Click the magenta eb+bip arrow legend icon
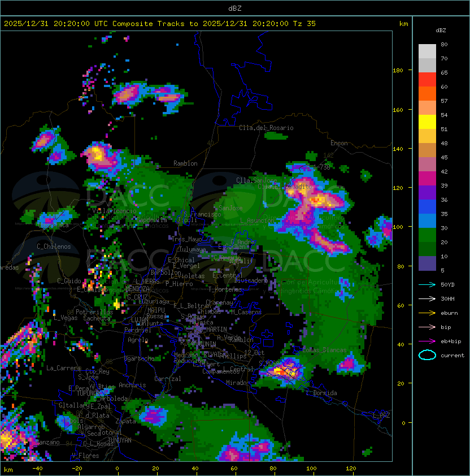470x476 pixels. [x=427, y=341]
